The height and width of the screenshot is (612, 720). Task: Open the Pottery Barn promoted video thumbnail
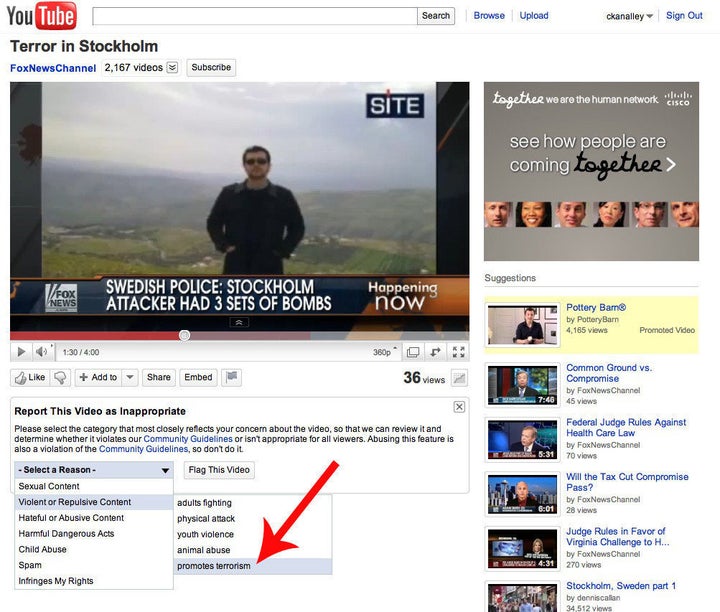click(x=523, y=326)
